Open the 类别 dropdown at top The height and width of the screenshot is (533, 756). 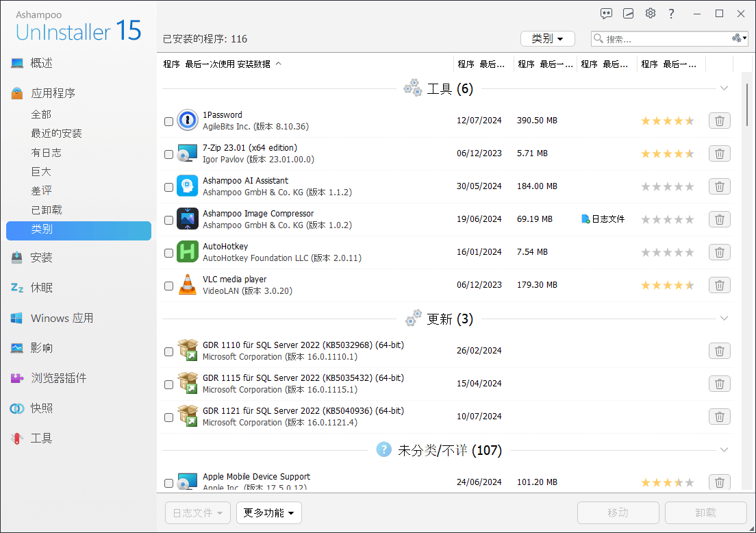(x=547, y=38)
